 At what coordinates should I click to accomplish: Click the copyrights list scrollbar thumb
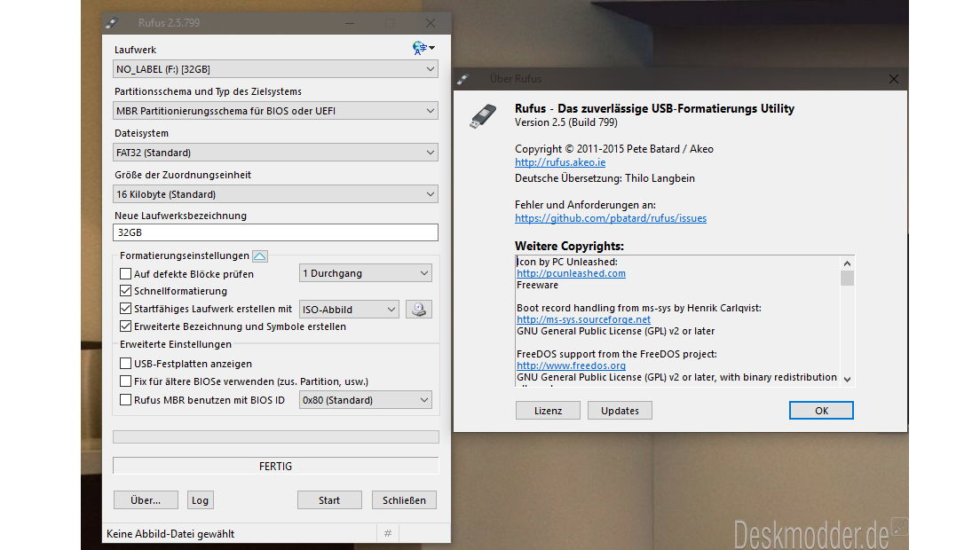(847, 278)
